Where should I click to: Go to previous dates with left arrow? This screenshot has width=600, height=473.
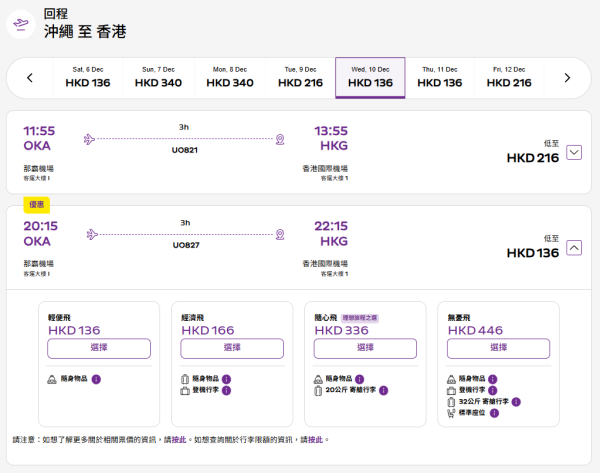30,78
